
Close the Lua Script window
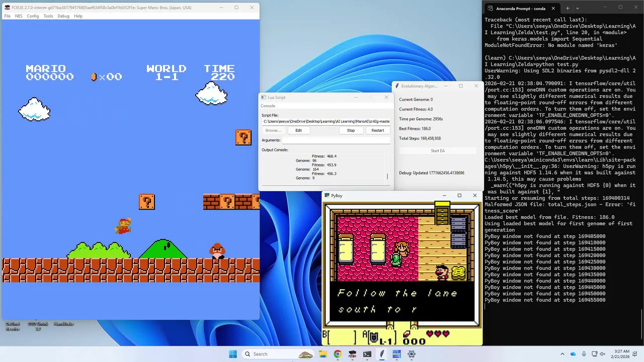[386, 97]
